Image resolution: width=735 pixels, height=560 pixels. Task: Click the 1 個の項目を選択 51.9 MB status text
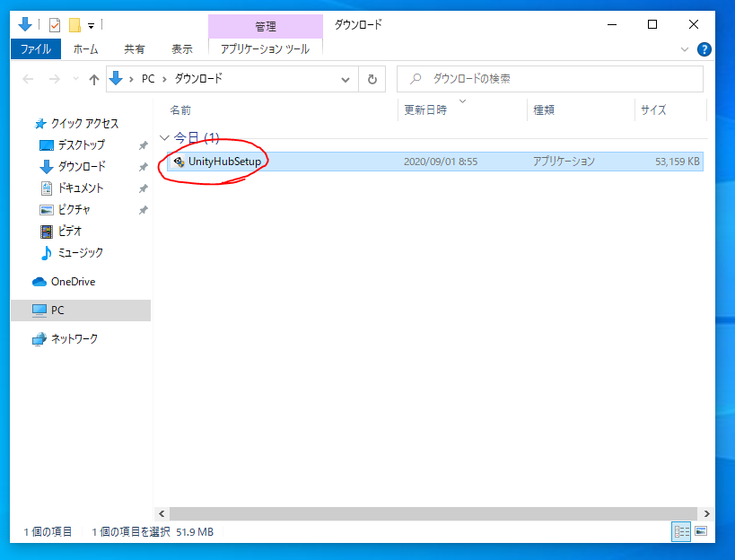(153, 532)
